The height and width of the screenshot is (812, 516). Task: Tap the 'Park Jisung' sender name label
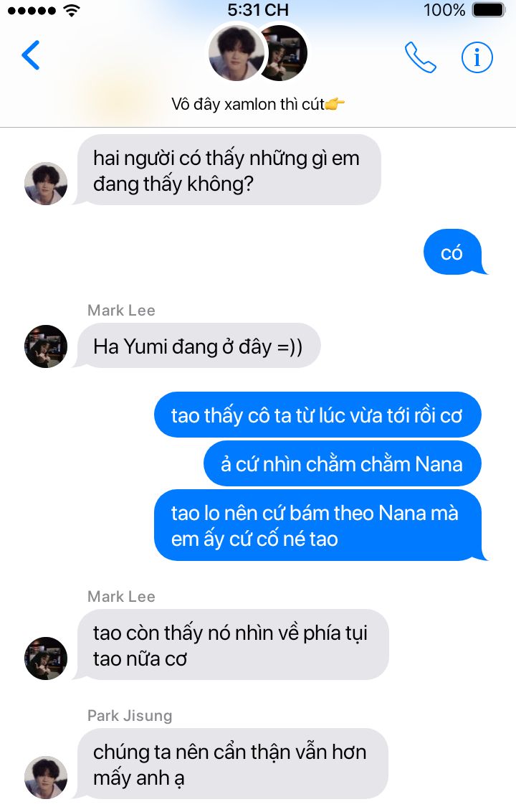tap(130, 716)
